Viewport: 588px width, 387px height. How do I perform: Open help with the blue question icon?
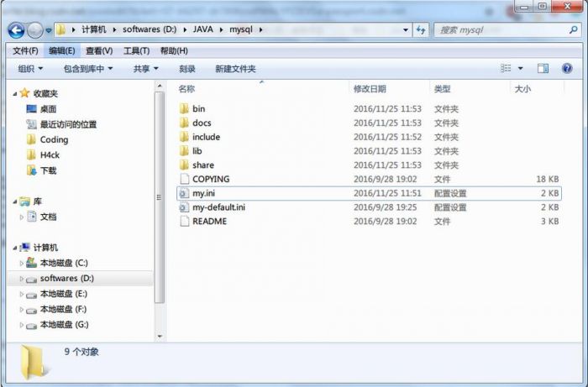(567, 68)
